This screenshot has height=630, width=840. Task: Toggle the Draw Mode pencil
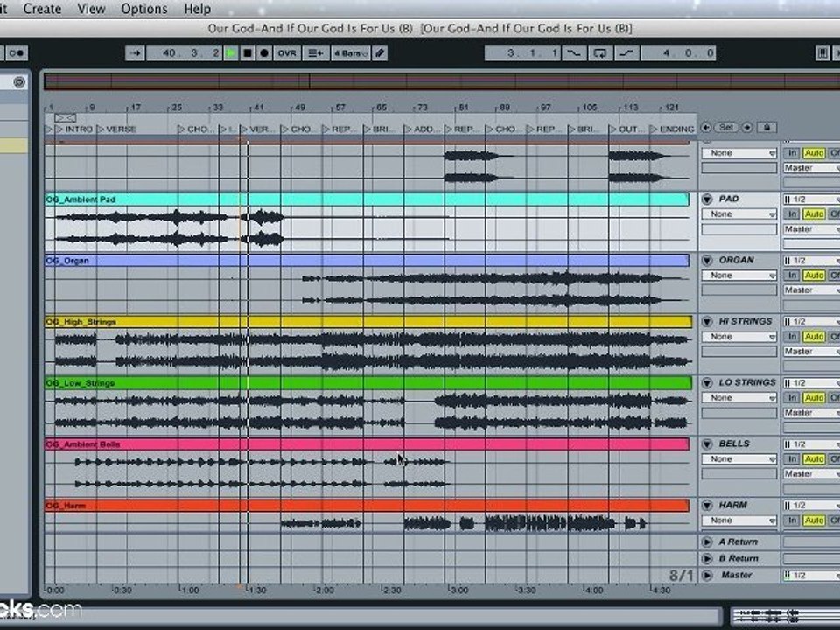380,53
